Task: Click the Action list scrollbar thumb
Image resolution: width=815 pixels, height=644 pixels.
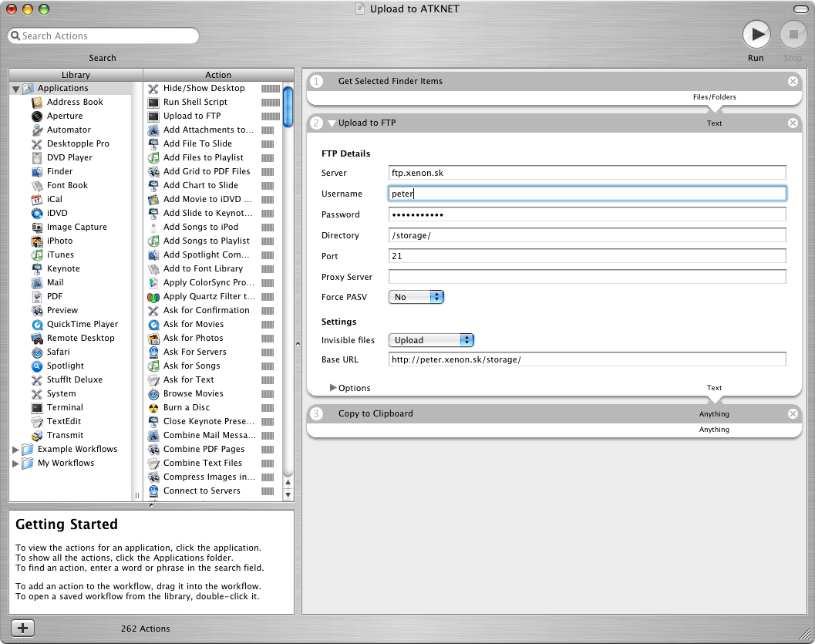Action: [288, 106]
